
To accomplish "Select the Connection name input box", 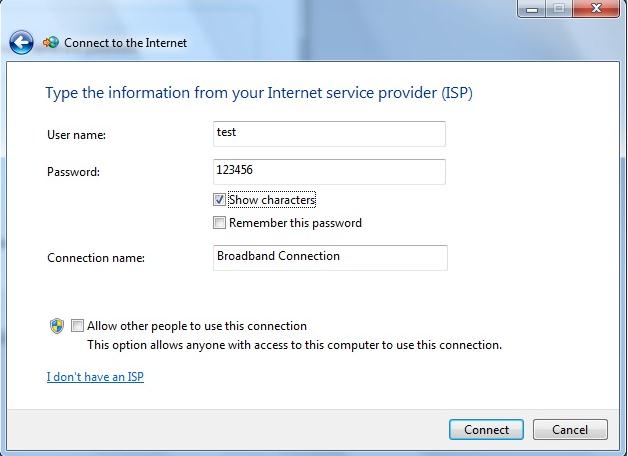I will point(330,257).
